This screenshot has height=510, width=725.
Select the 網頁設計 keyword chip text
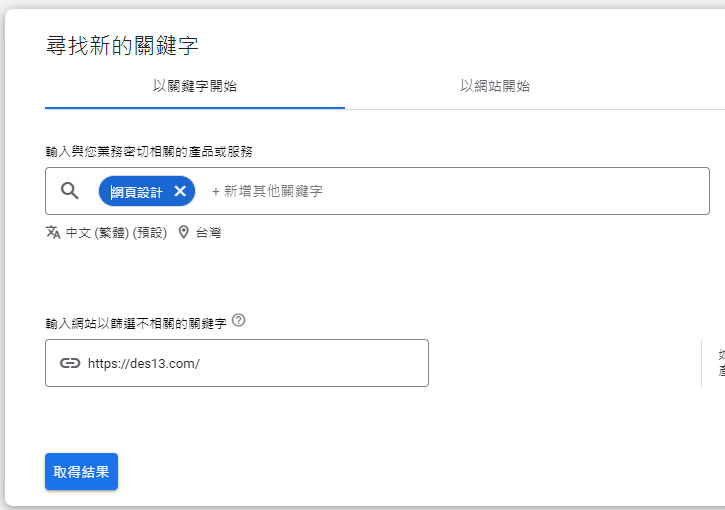(x=136, y=191)
